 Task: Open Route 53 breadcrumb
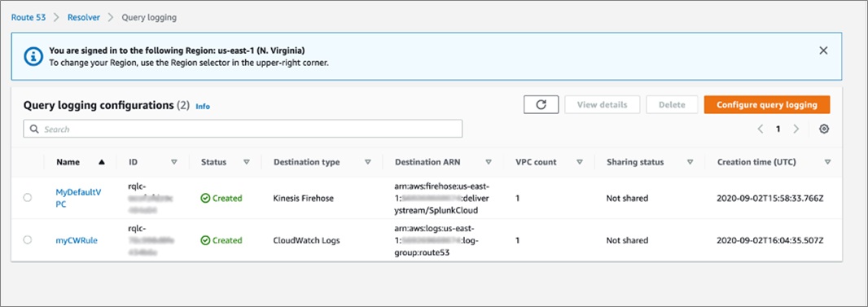(x=28, y=17)
